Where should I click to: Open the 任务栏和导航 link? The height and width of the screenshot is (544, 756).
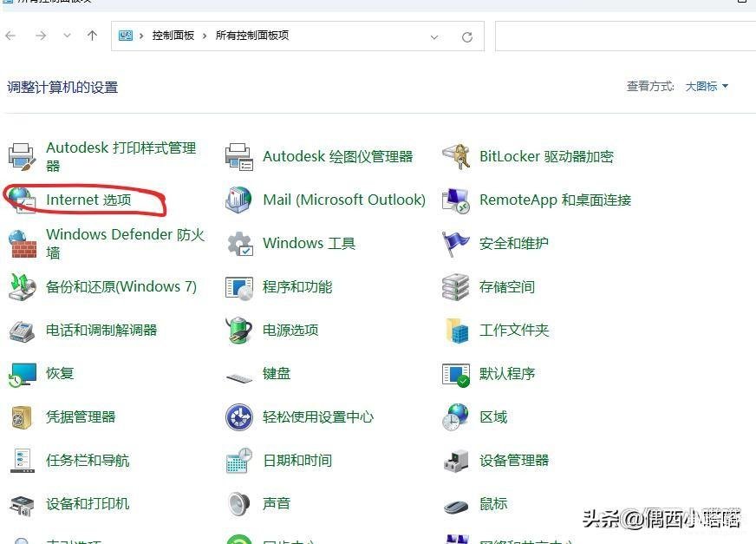[88, 461]
